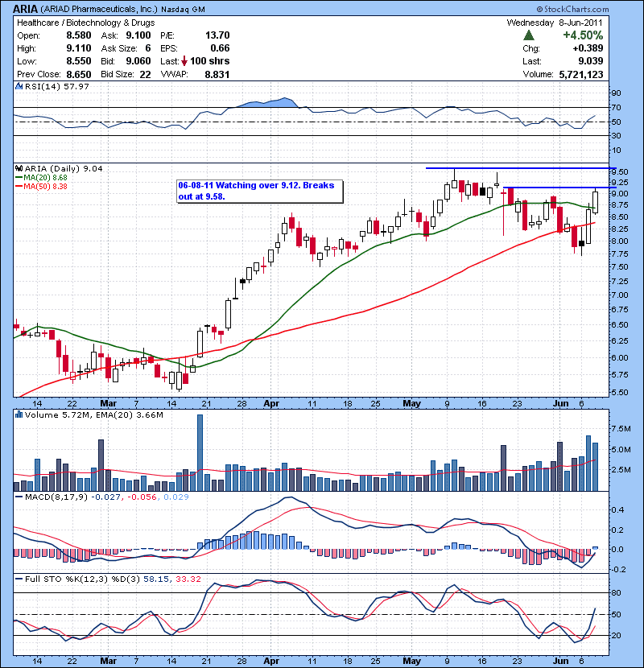Click the 'Mar' label on the bottom date axis

[x=108, y=661]
